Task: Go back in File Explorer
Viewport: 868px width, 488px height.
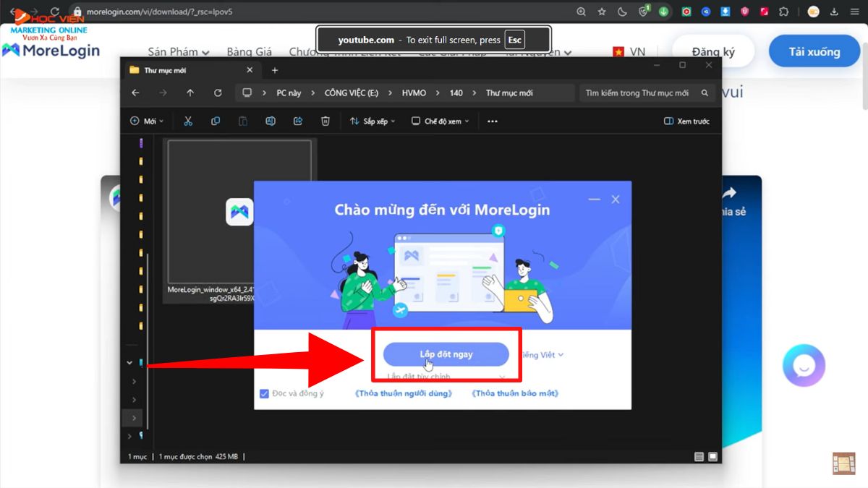Action: click(135, 93)
